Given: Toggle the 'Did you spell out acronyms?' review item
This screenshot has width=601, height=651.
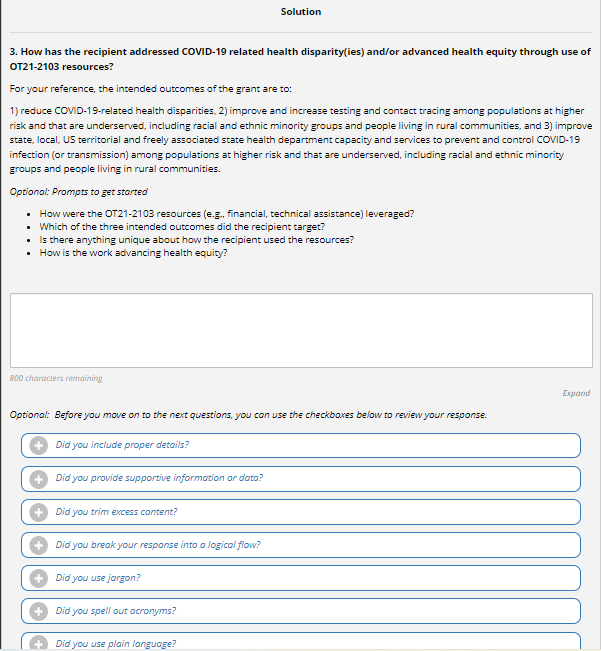Looking at the screenshot, I should pos(116,611).
